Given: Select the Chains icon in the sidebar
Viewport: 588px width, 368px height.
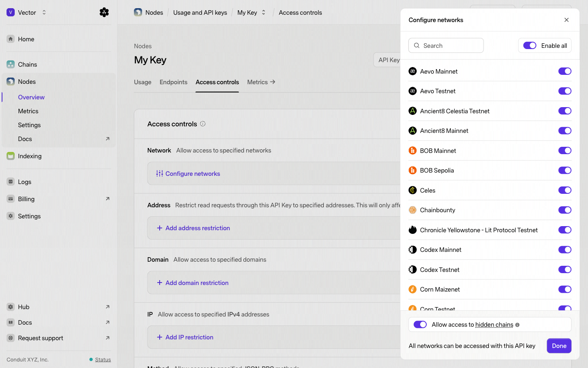Looking at the screenshot, I should pyautogui.click(x=11, y=64).
